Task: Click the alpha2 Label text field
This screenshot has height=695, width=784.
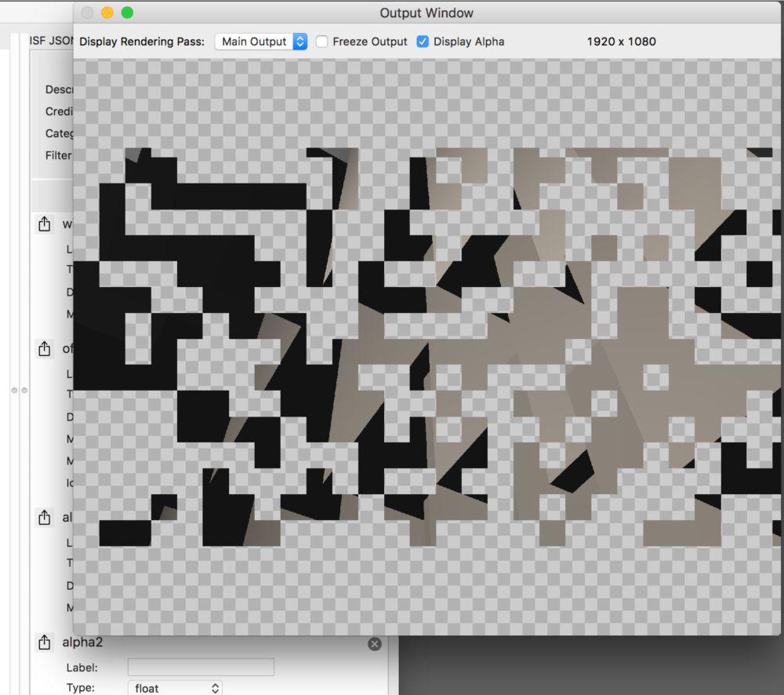Action: click(201, 667)
